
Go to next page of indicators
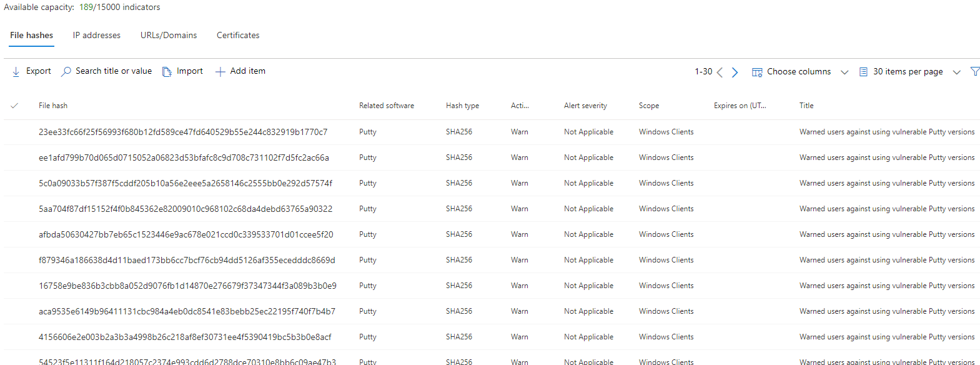735,72
